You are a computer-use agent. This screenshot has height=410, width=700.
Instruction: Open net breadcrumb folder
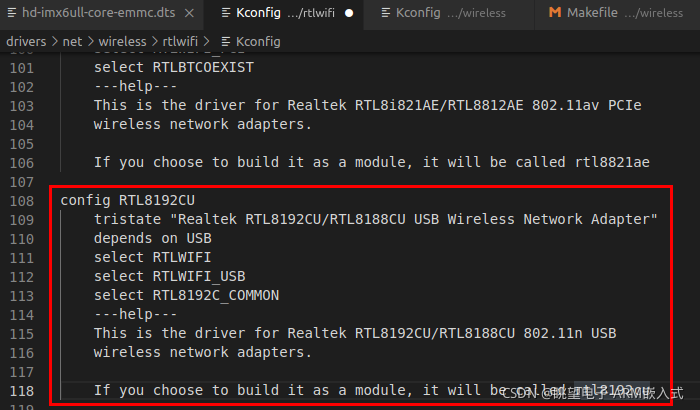point(72,42)
